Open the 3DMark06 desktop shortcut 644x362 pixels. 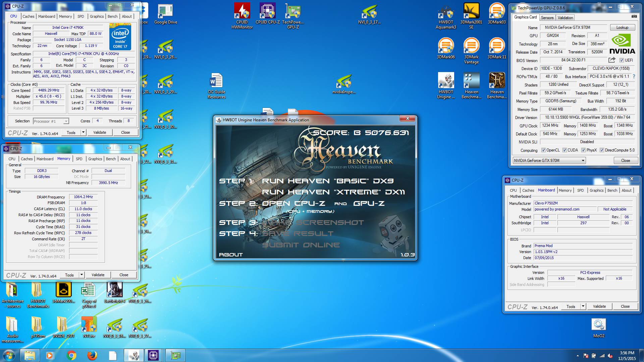pyautogui.click(x=446, y=49)
